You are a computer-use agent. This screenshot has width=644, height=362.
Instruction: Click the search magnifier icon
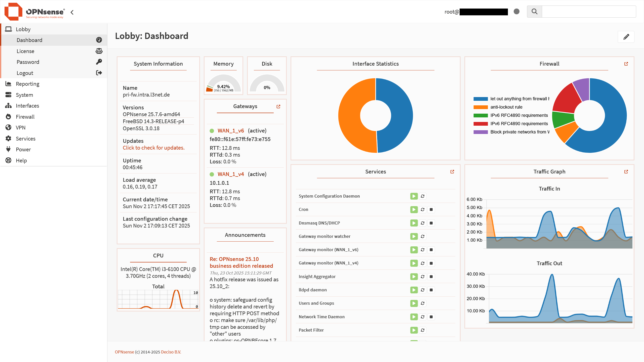pos(534,12)
